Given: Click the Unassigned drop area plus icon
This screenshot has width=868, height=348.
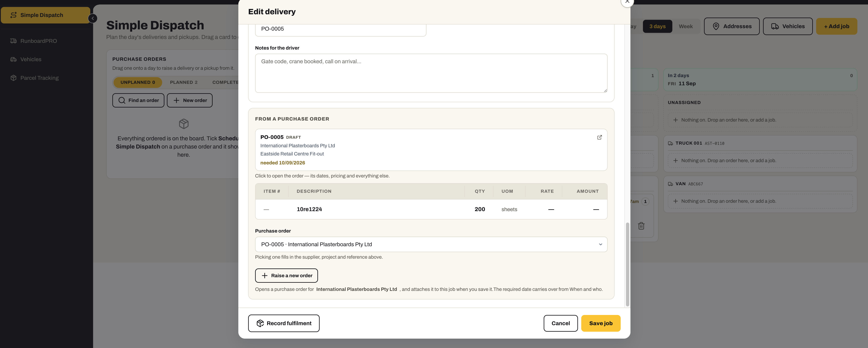Looking at the screenshot, I should click(675, 120).
